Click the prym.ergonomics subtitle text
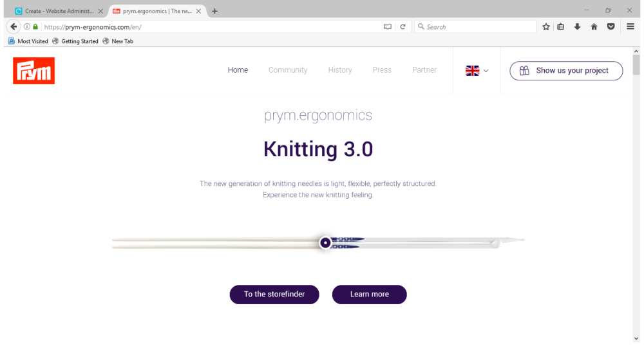The height and width of the screenshot is (346, 644). click(318, 116)
